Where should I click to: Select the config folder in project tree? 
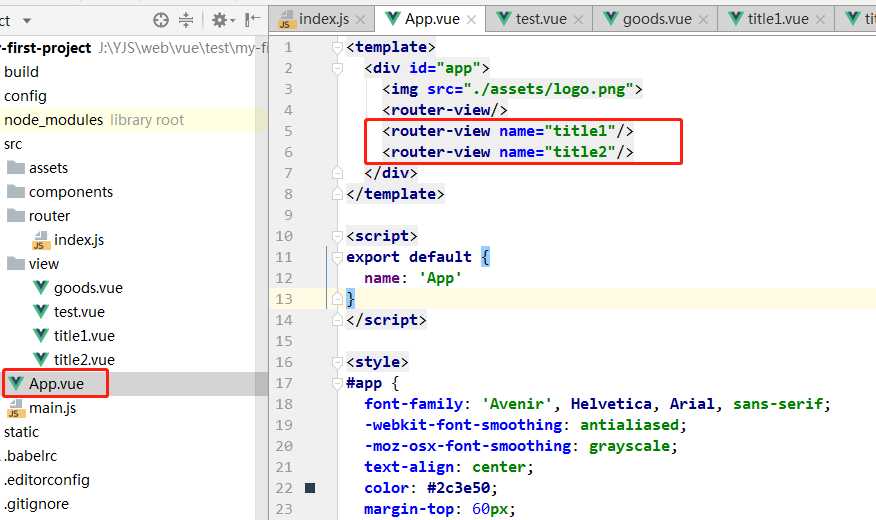(x=25, y=96)
